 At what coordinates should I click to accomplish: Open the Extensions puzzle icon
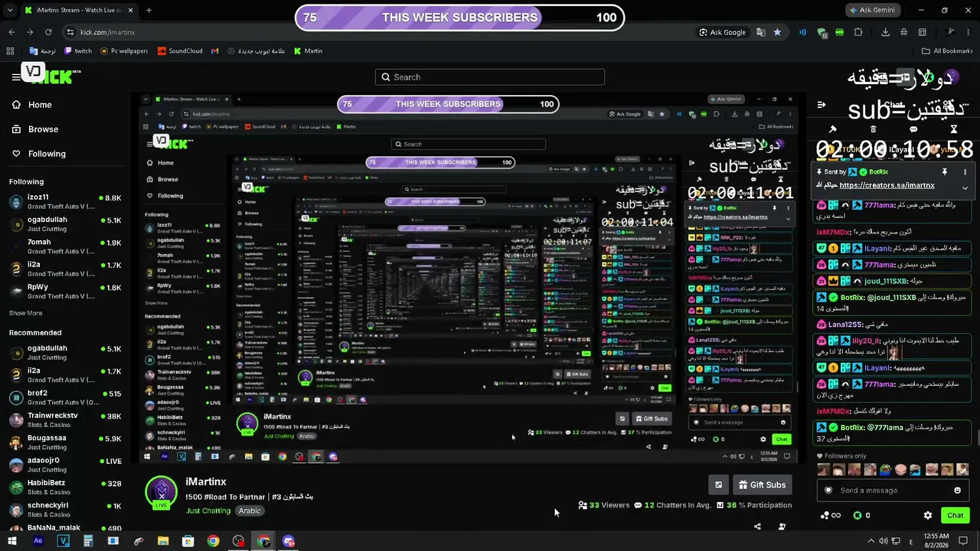858,32
